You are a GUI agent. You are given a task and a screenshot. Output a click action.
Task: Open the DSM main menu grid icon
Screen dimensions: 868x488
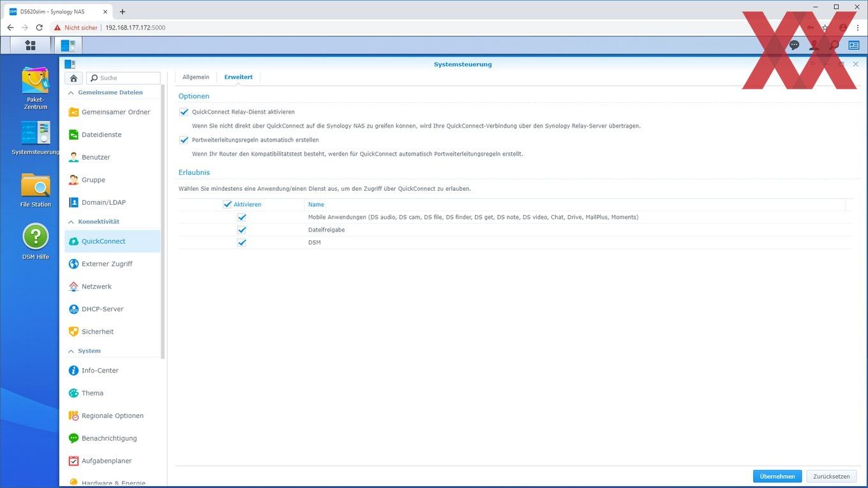point(30,45)
